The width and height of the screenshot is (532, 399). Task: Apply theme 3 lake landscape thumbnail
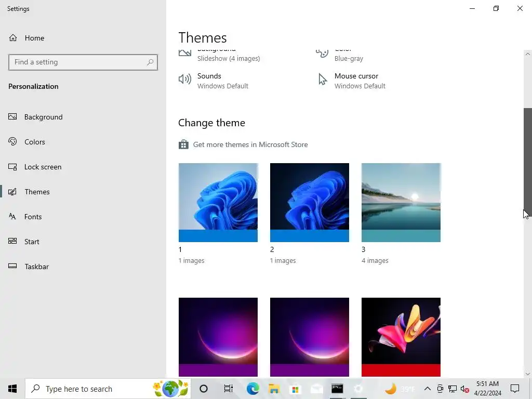point(401,203)
